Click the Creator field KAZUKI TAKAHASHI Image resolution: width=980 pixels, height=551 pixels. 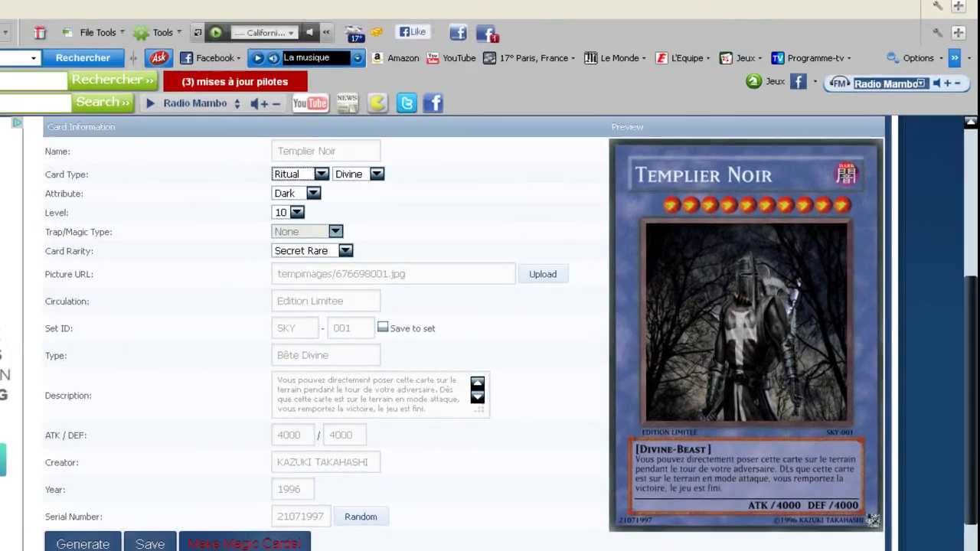[325, 462]
